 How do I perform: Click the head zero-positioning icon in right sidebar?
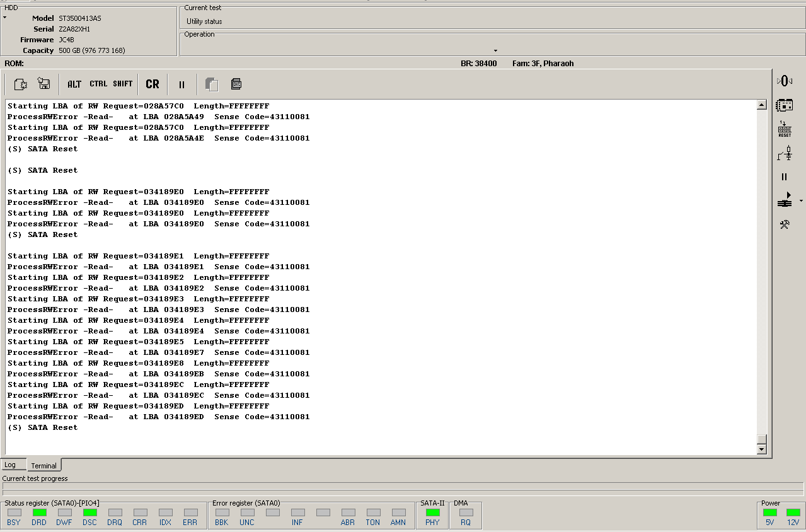coord(785,81)
